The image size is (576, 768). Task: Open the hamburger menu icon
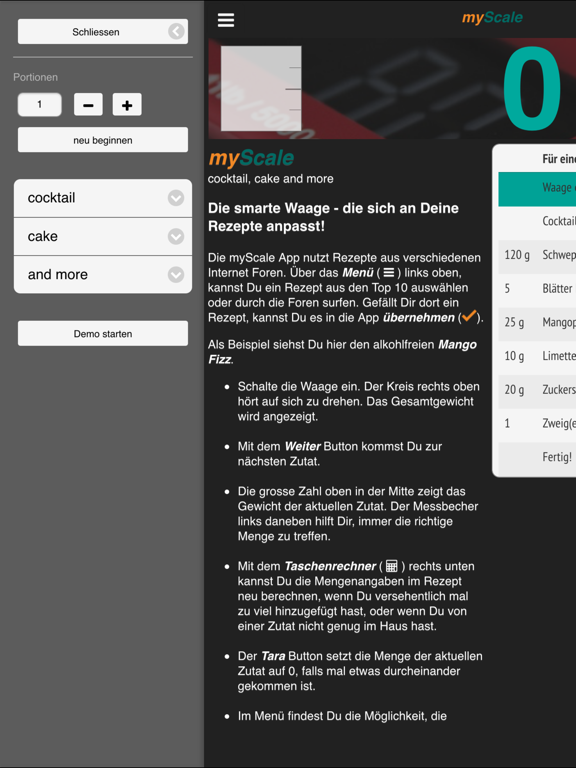coord(226,20)
